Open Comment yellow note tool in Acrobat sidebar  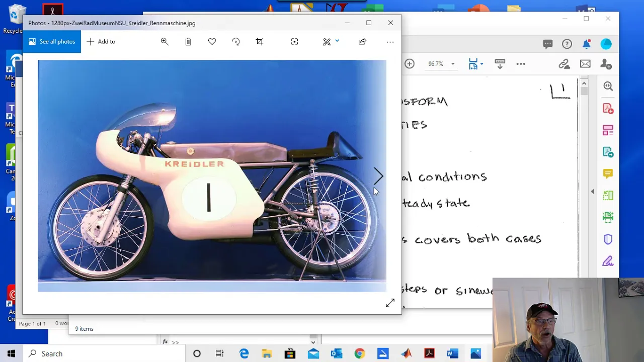608,174
